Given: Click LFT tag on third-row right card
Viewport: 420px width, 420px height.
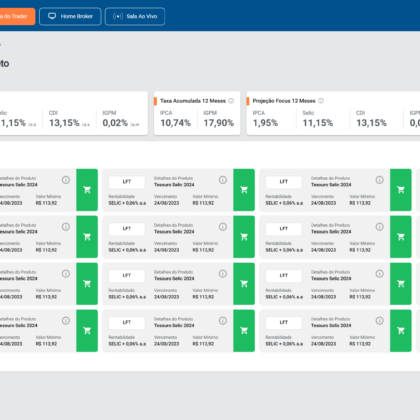Looking at the screenshot, I should [284, 276].
